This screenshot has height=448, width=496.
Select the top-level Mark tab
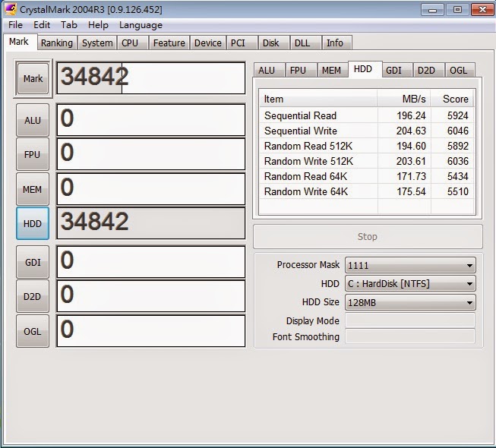click(x=19, y=42)
